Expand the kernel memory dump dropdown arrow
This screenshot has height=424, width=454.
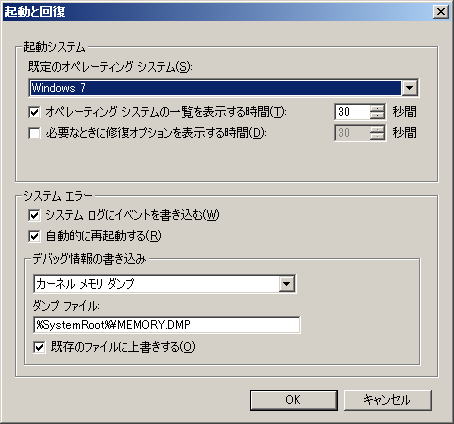point(286,284)
